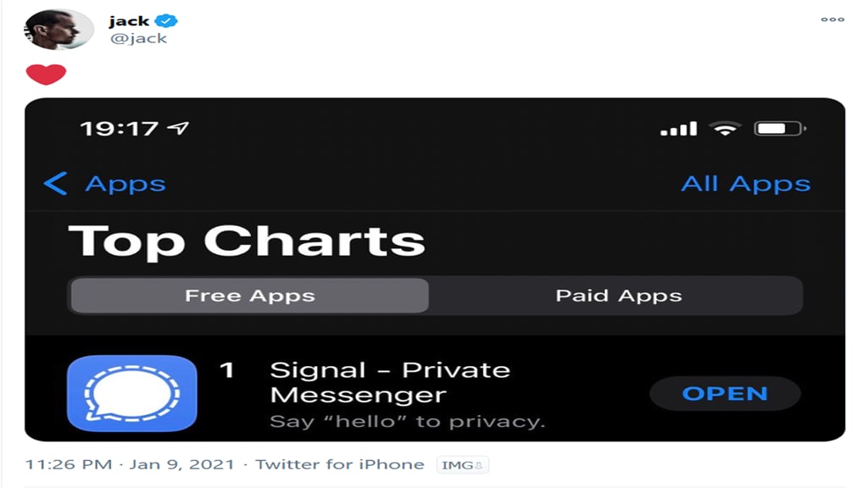Click the 11:26 PM · Jan 9, 2021 timestamp
This screenshot has height=488, width=868.
click(130, 464)
